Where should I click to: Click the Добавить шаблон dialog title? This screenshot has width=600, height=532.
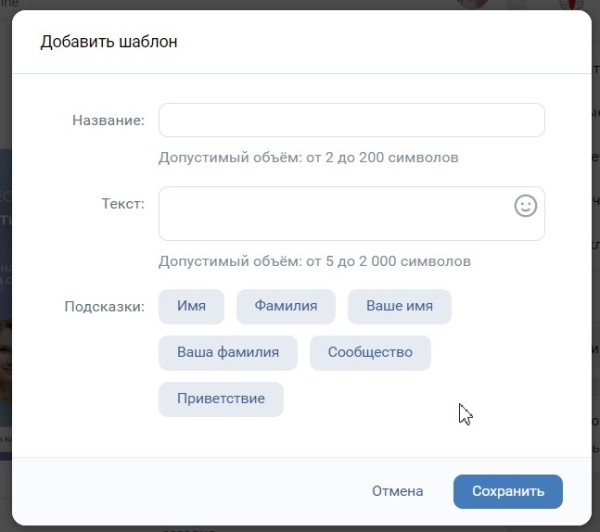point(108,42)
